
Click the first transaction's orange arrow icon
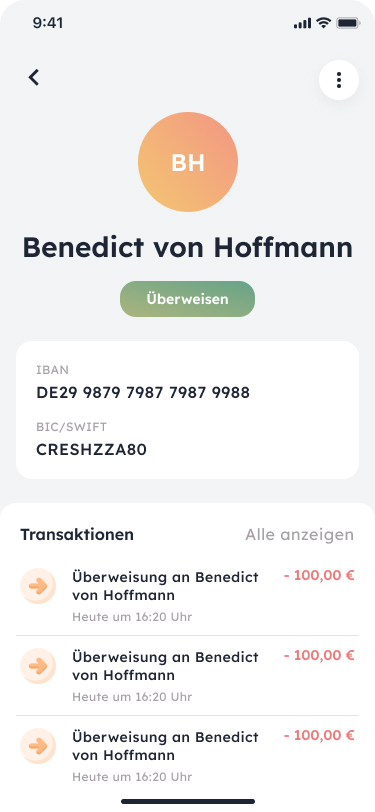click(x=38, y=586)
